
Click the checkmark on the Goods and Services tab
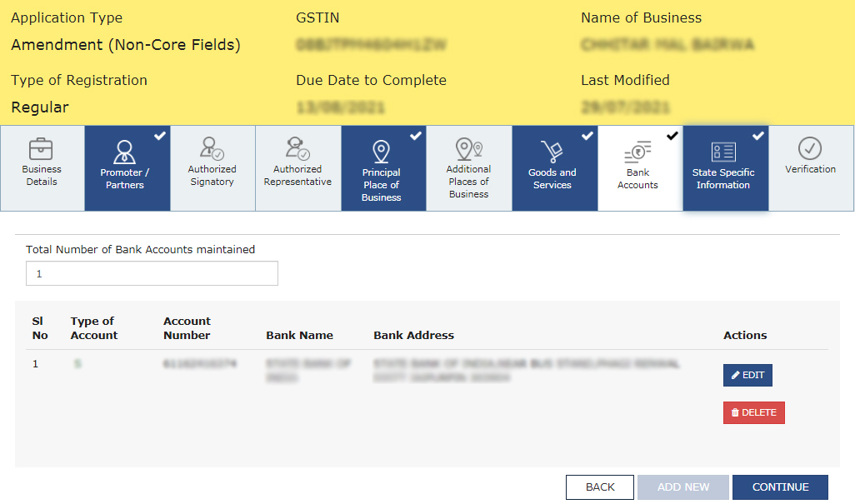587,135
